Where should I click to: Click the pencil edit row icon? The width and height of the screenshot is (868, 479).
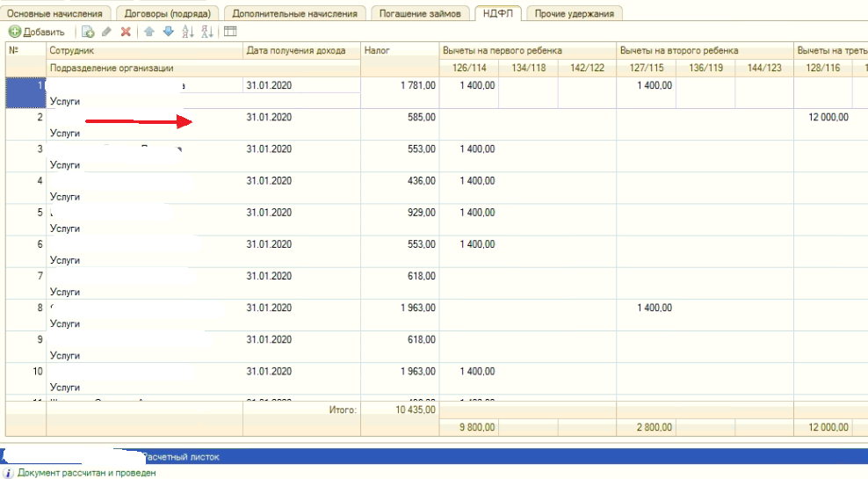click(x=106, y=32)
